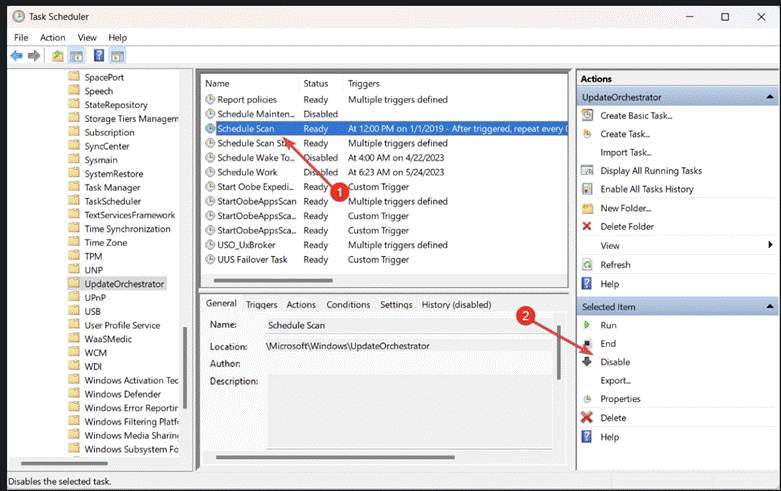Click the Help icon under UpdateOrchestrator actions
The width and height of the screenshot is (781, 491).
(x=587, y=284)
